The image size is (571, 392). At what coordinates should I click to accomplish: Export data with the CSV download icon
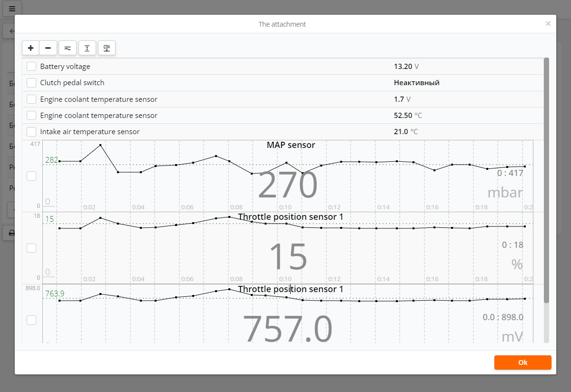tap(107, 48)
